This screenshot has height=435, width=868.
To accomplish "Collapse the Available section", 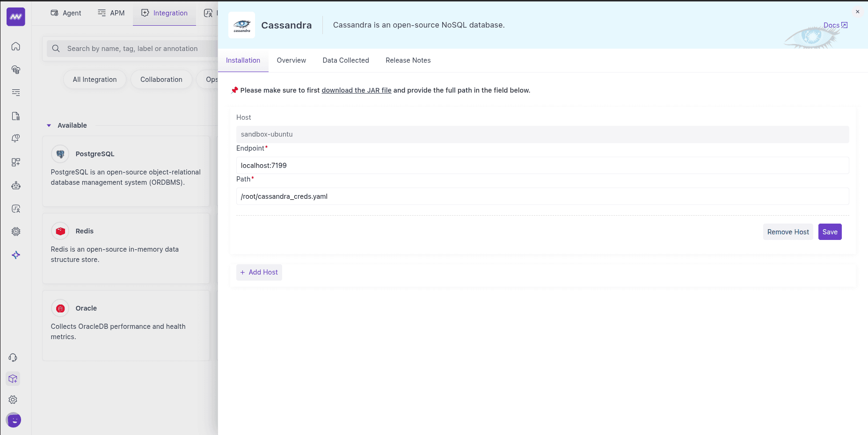I will click(x=49, y=125).
